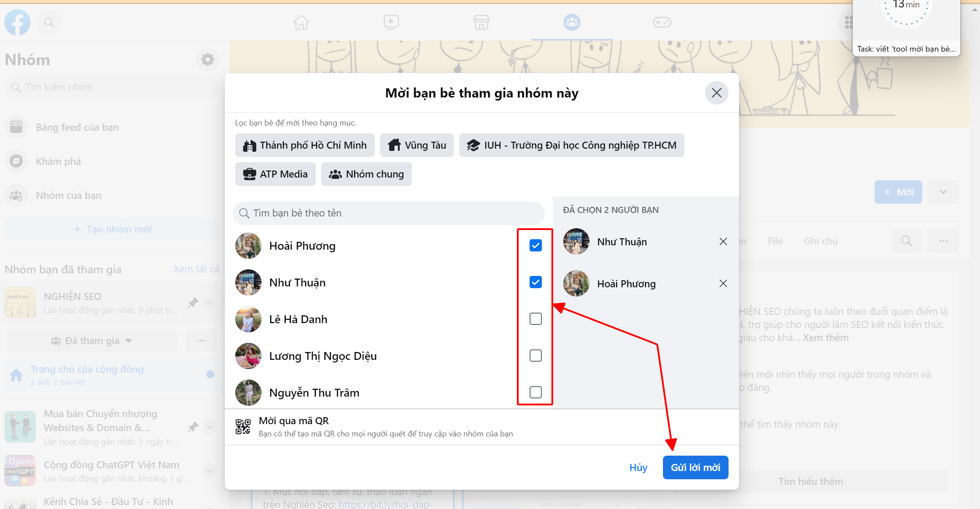Image resolution: width=980 pixels, height=509 pixels.
Task: Remove Hoài Phương from selected list
Action: [723, 283]
